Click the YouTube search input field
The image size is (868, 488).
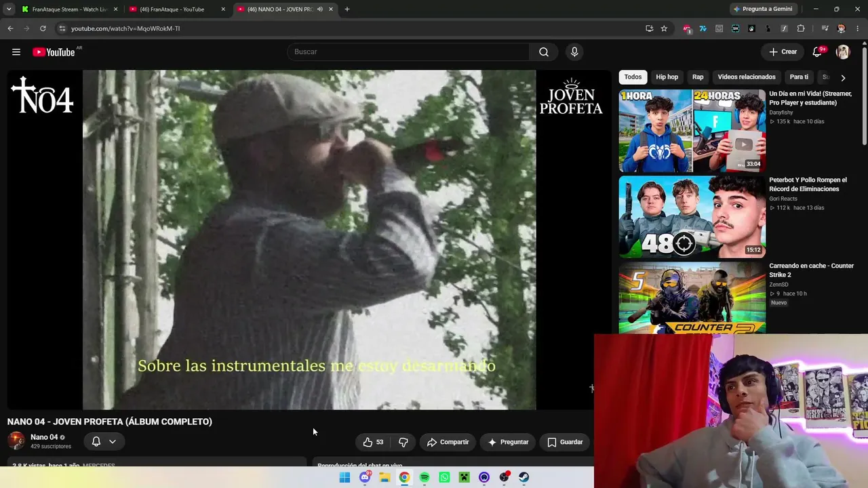coord(408,52)
